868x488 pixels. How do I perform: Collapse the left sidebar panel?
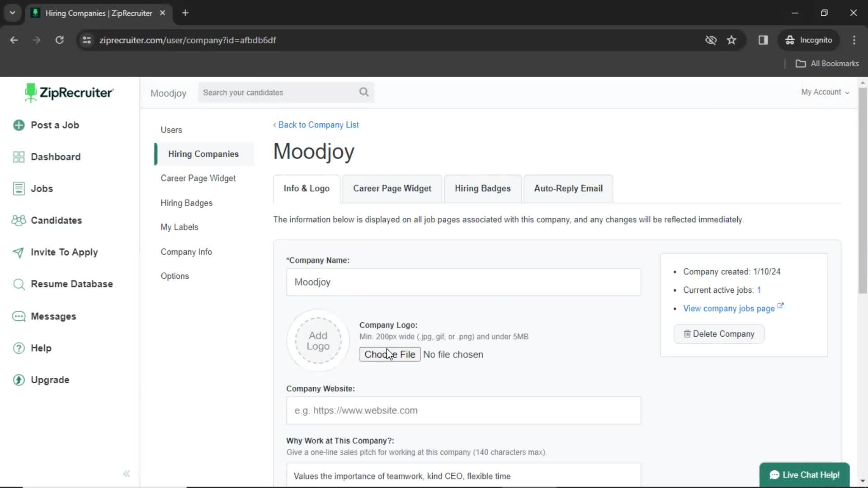click(x=126, y=473)
